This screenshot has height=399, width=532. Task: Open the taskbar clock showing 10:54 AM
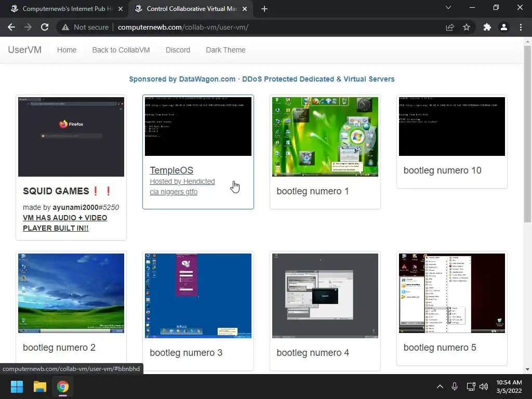[509, 387]
